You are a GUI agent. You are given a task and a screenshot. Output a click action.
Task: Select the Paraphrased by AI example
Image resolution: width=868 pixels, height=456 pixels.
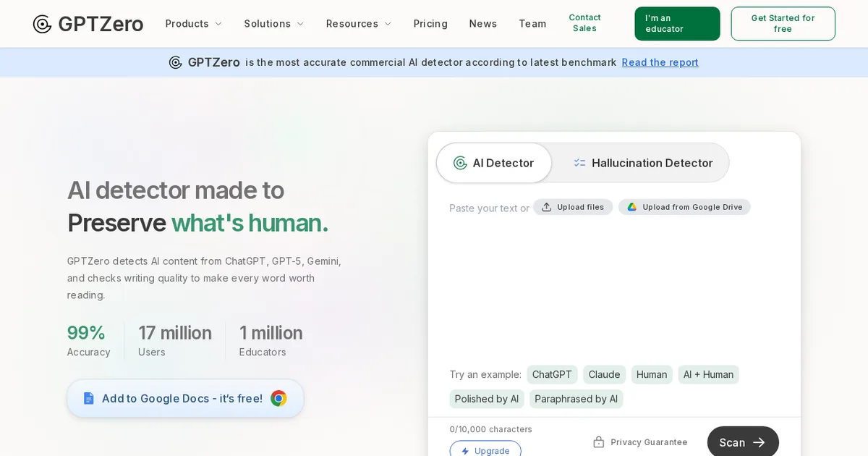coord(576,399)
